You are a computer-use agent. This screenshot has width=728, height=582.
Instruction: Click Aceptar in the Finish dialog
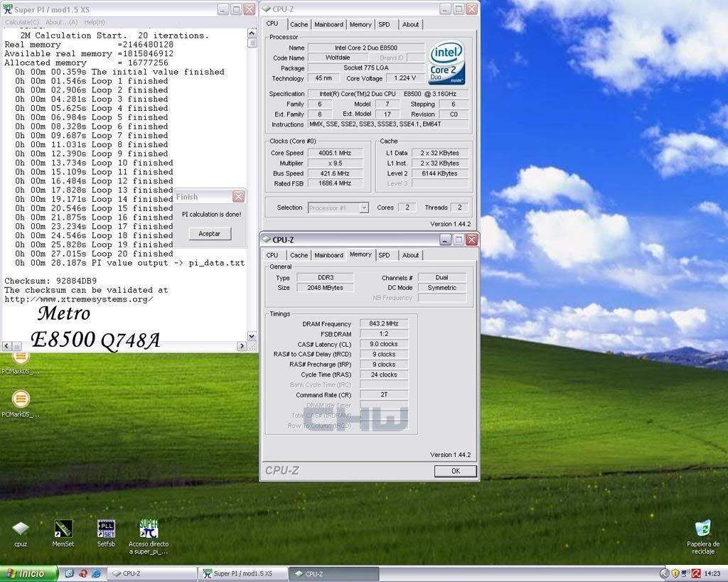tap(210, 234)
